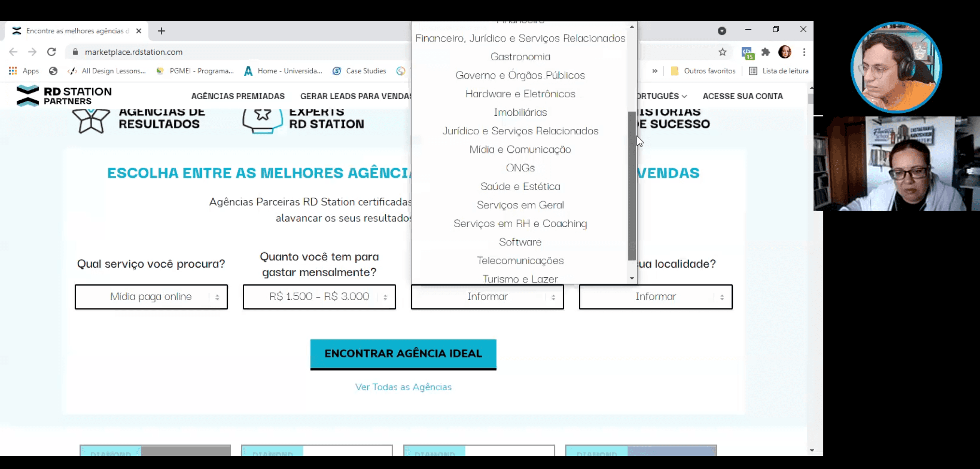Select Financeiro, Jurídico e Serviços Relacionados option
980x469 pixels.
pyautogui.click(x=520, y=38)
